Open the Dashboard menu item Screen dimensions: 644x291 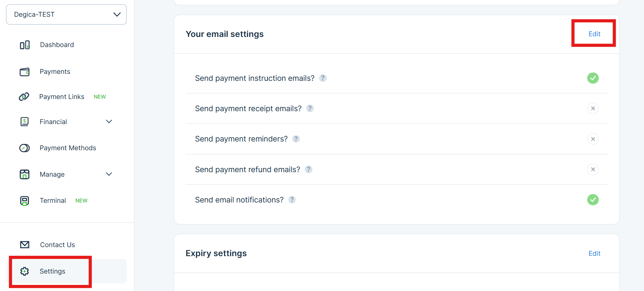coord(57,45)
